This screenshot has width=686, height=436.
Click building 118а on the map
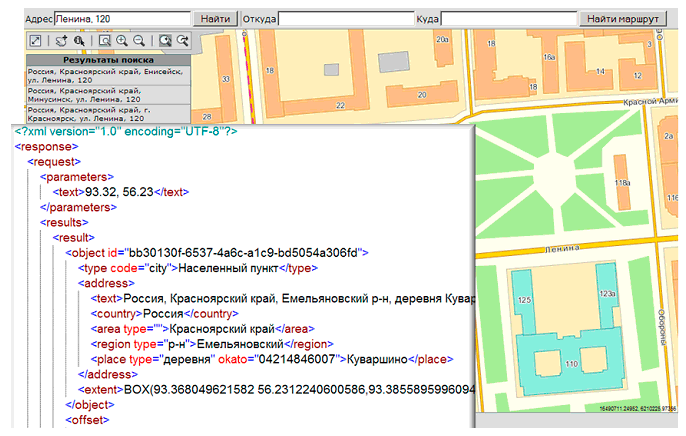point(622,183)
